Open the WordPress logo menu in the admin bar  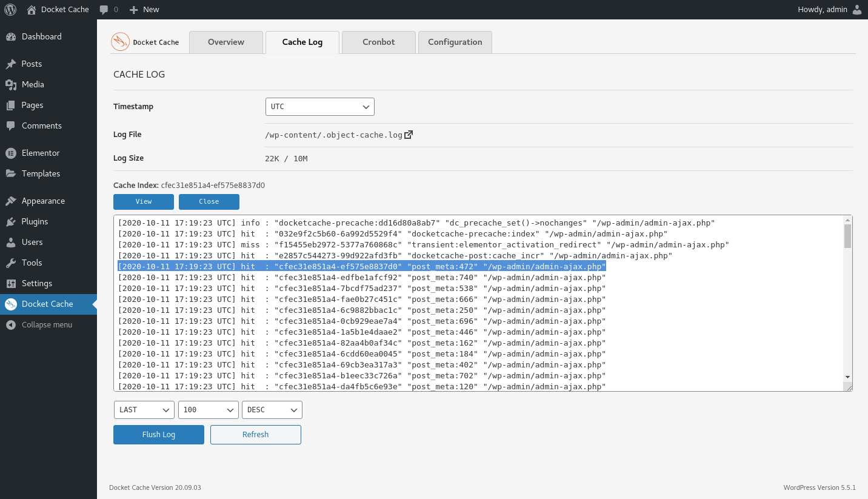(10, 9)
